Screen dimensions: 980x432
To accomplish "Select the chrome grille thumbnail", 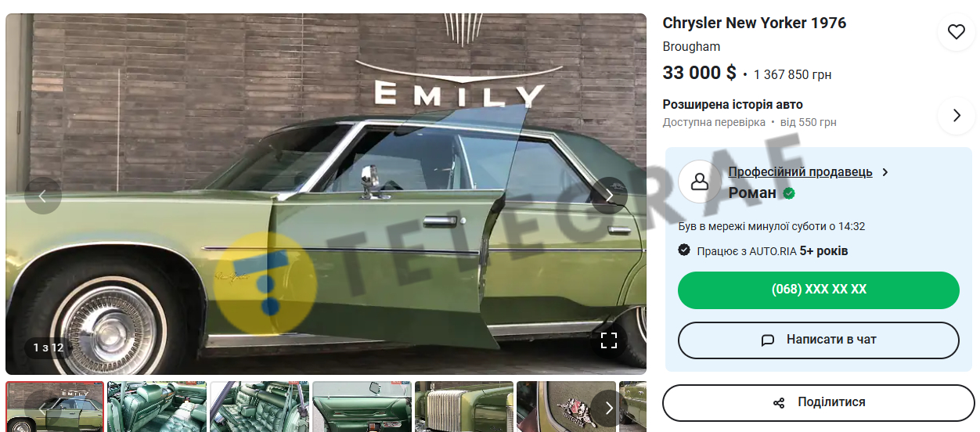I will point(464,407).
